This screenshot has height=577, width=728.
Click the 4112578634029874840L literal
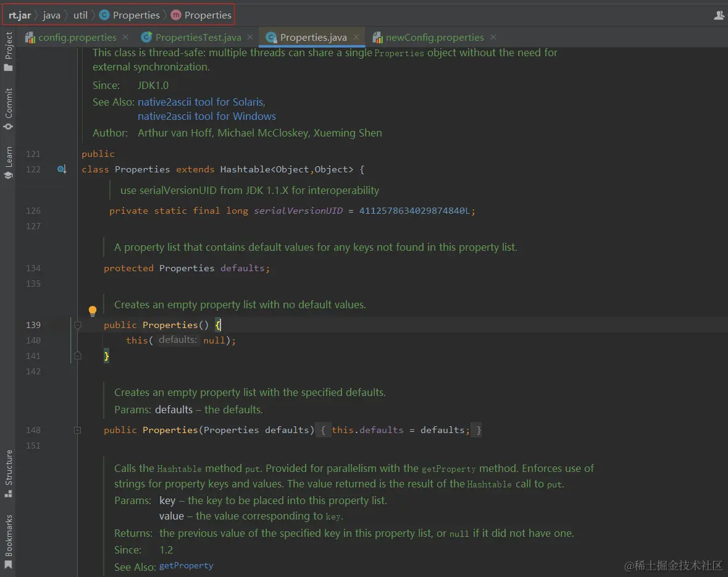(414, 211)
